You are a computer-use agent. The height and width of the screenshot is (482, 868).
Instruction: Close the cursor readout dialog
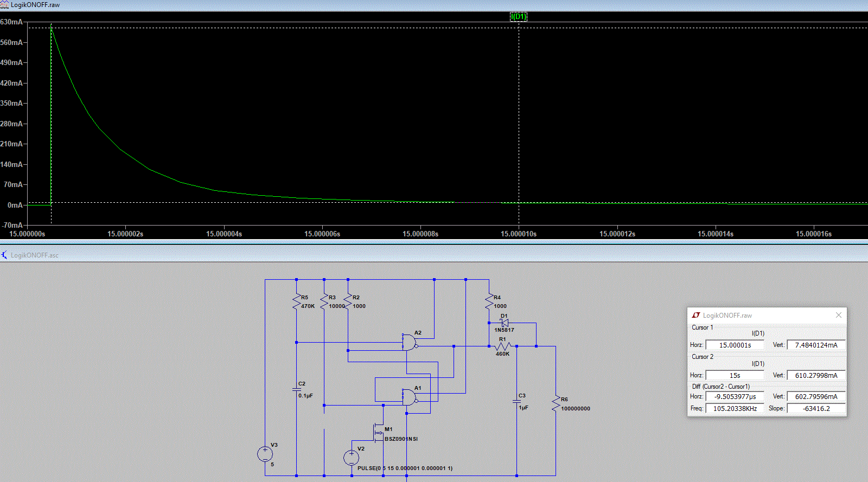coord(838,315)
